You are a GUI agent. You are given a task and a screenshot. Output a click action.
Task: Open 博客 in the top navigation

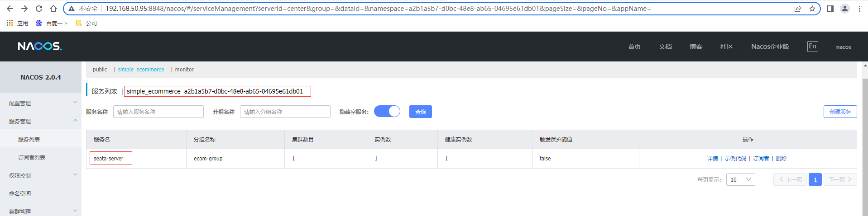(696, 47)
